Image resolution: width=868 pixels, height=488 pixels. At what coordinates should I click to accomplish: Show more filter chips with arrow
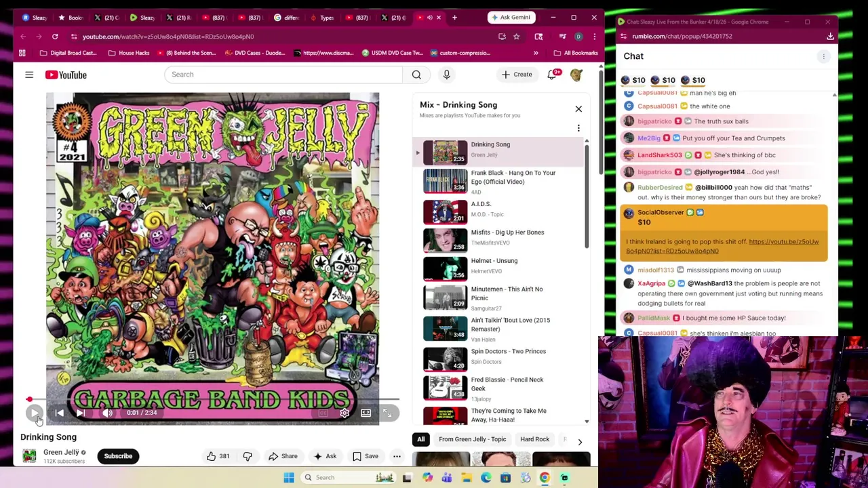point(580,442)
